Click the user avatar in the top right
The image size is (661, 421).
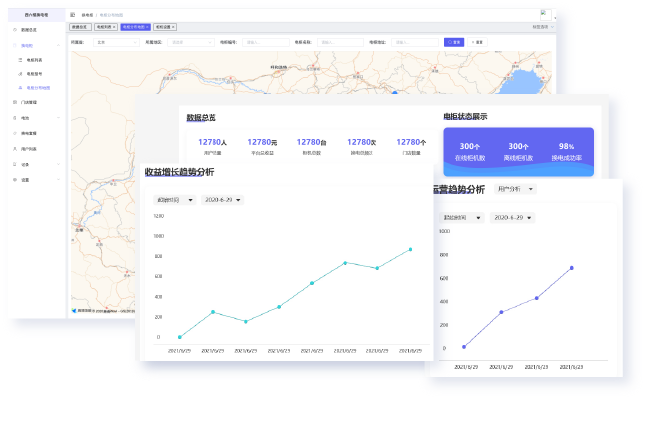pyautogui.click(x=543, y=15)
